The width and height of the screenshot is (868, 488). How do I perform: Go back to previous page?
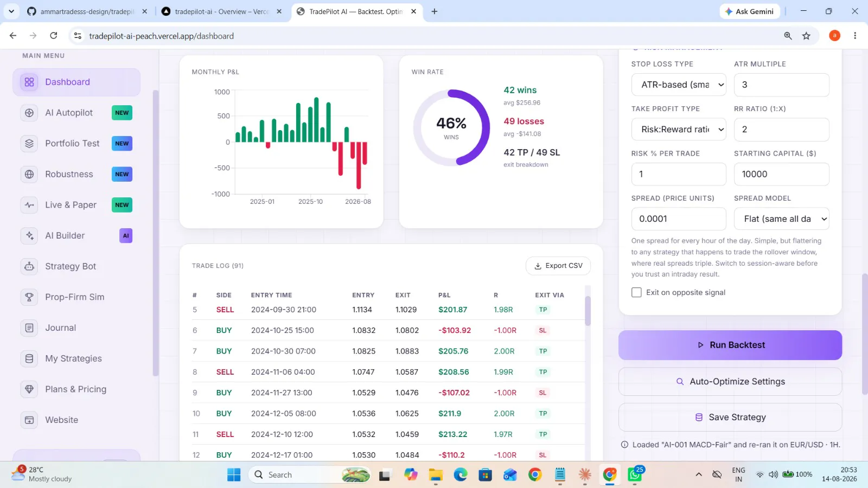point(13,36)
